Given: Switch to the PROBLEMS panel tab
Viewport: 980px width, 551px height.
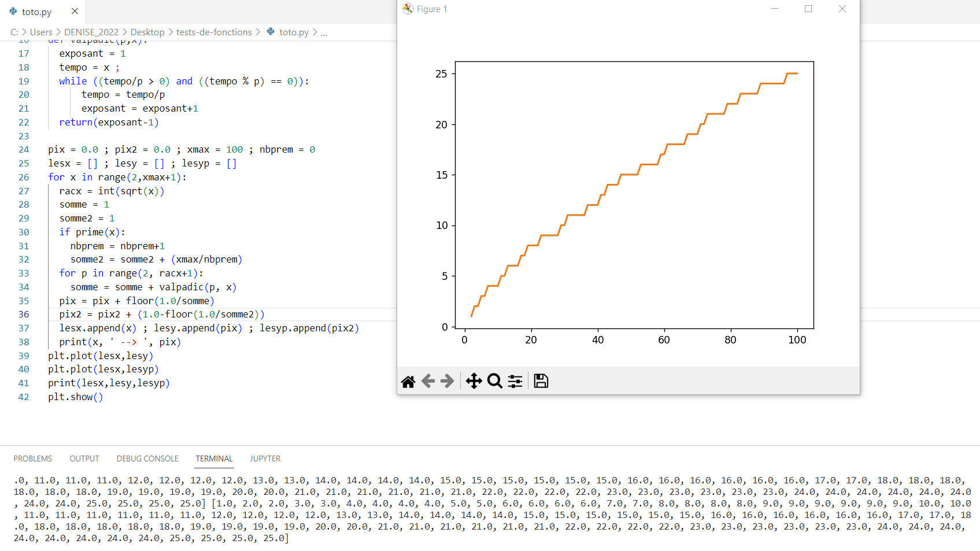Looking at the screenshot, I should click(x=32, y=458).
